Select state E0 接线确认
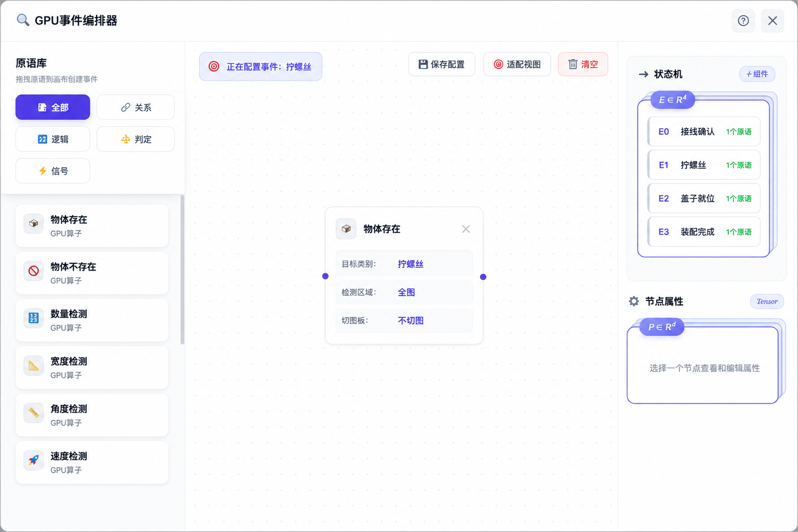The image size is (798, 532). (x=704, y=131)
